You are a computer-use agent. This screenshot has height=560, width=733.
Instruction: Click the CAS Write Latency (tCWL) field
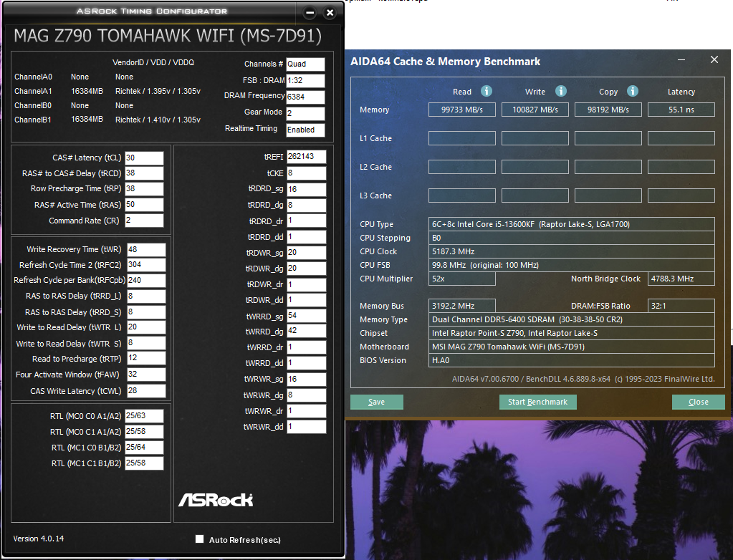pos(146,391)
